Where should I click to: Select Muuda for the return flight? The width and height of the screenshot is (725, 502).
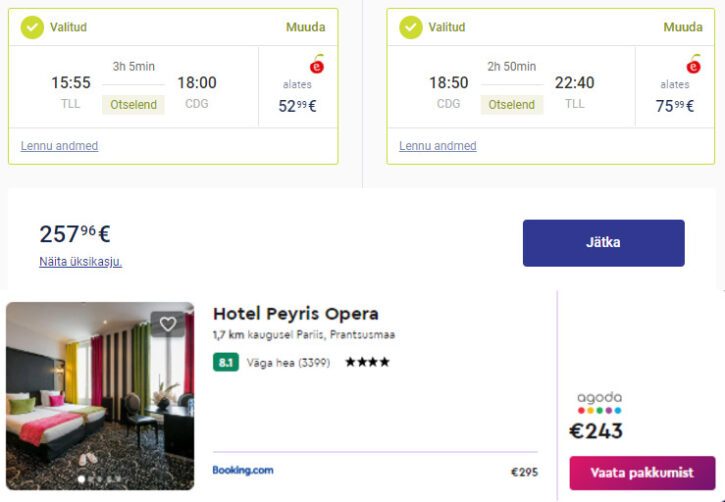(683, 27)
